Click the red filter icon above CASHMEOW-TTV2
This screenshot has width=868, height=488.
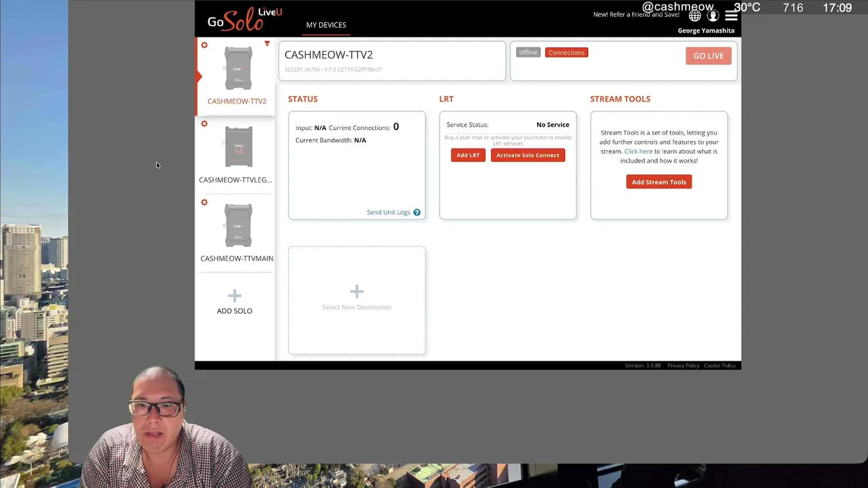(x=267, y=44)
